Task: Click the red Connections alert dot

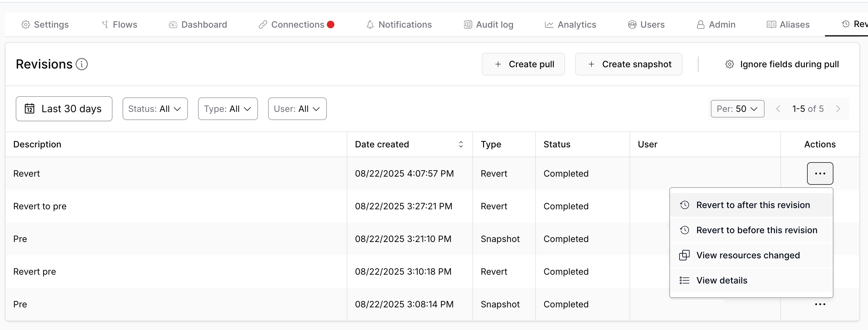Action: tap(331, 25)
